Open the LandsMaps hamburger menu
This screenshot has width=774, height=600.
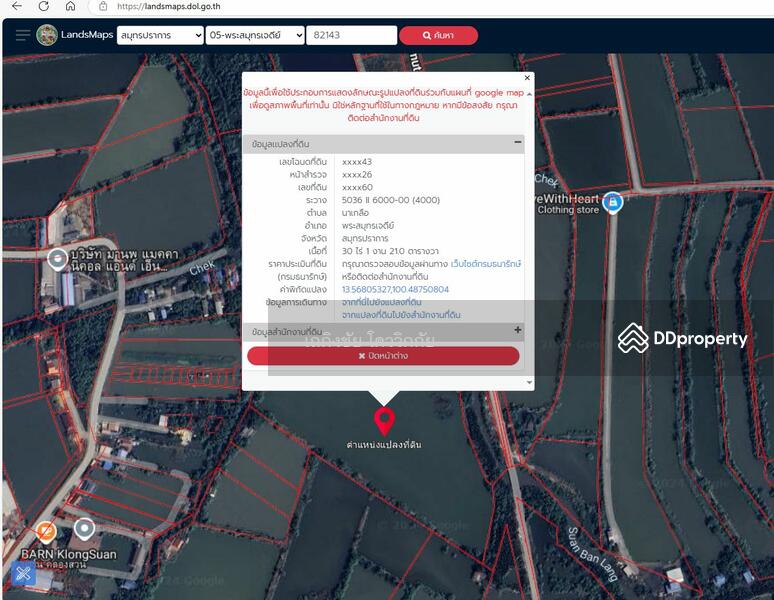[23, 35]
